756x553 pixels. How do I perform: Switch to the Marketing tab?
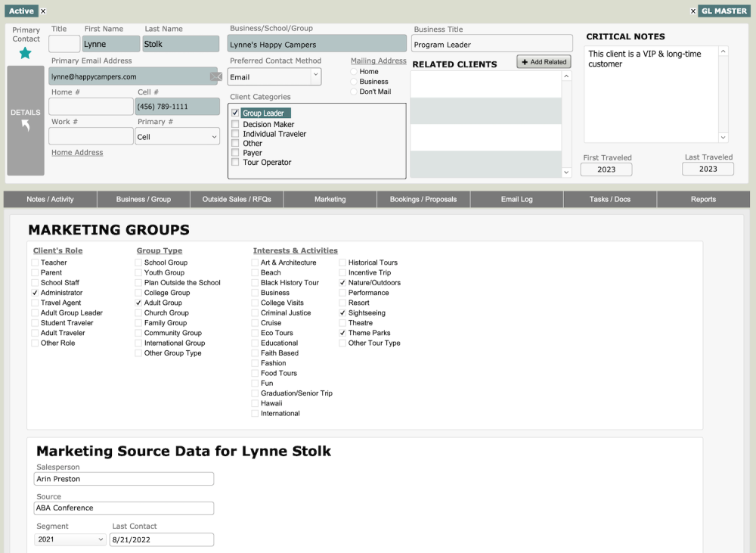330,199
